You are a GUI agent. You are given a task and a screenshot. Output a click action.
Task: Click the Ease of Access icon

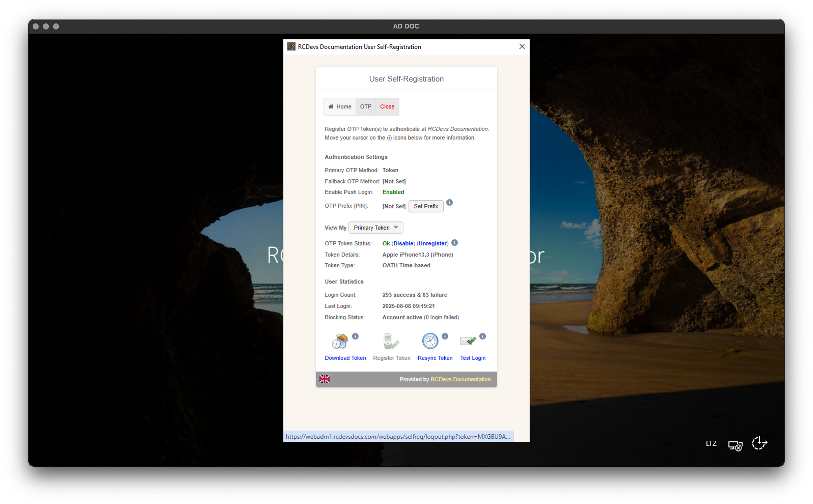760,443
